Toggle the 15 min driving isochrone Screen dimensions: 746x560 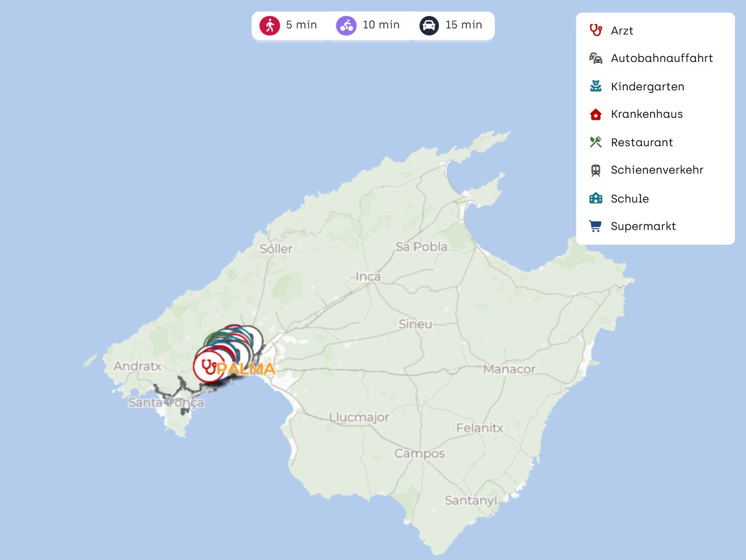point(463,25)
